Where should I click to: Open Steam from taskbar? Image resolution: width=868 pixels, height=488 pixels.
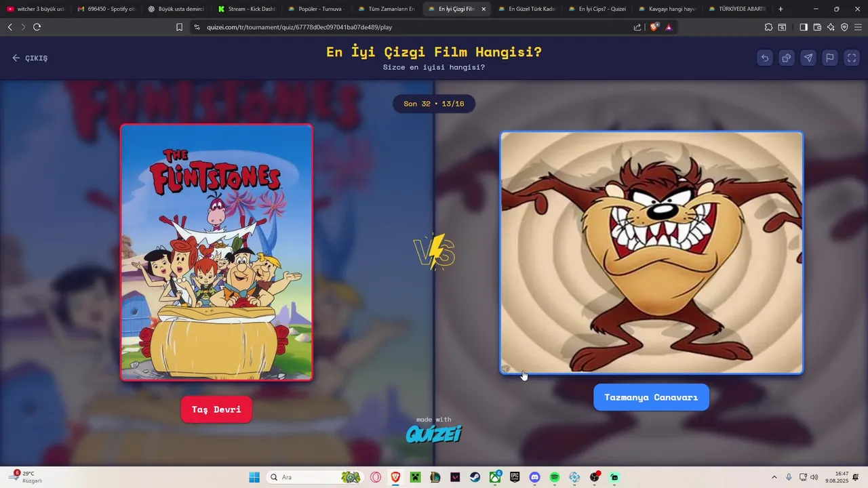pos(475,477)
